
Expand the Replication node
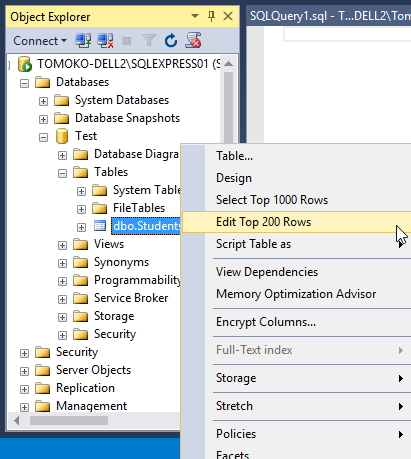point(24,389)
